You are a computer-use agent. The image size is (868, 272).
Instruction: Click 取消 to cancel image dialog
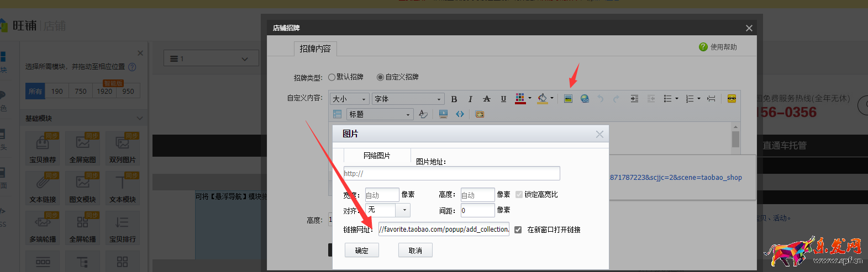415,250
